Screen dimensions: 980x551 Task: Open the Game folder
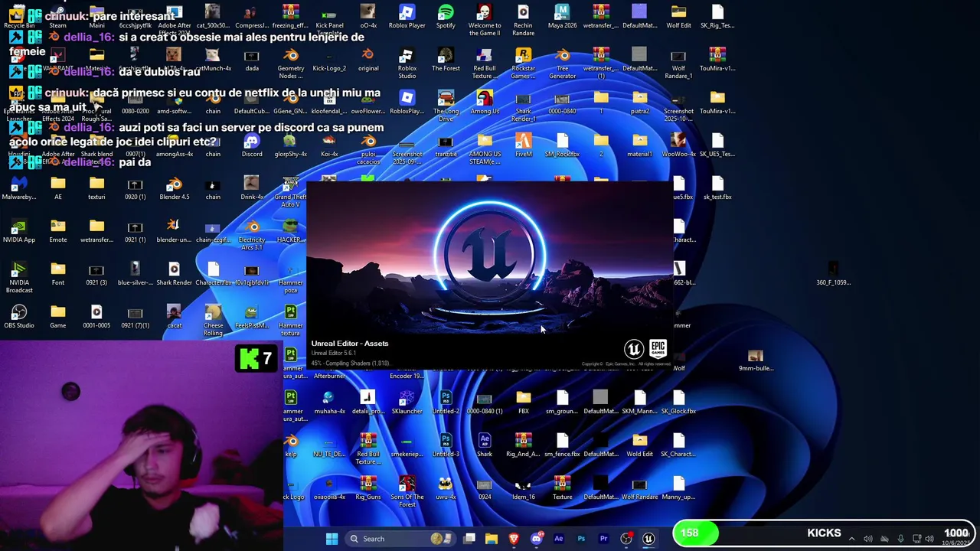(x=58, y=317)
